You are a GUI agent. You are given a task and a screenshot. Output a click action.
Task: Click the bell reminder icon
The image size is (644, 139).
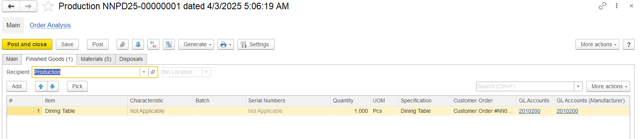point(138,44)
